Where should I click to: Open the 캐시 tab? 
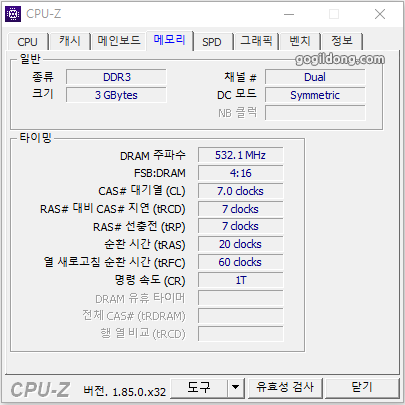pyautogui.click(x=70, y=41)
